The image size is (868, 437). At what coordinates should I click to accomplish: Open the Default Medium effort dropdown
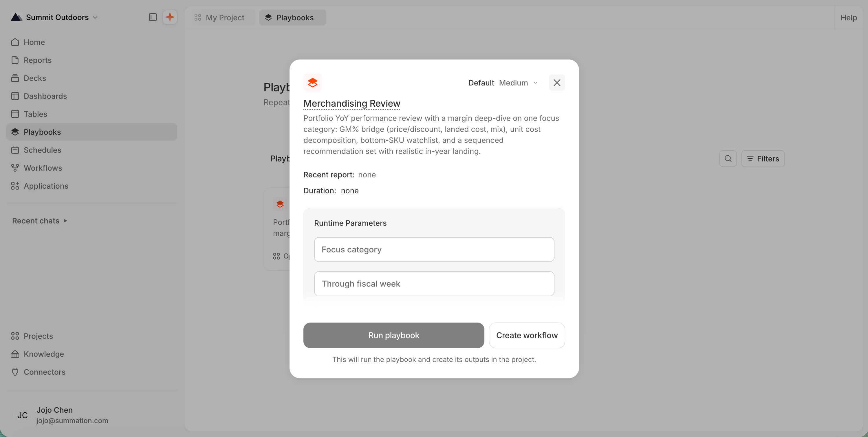click(503, 83)
